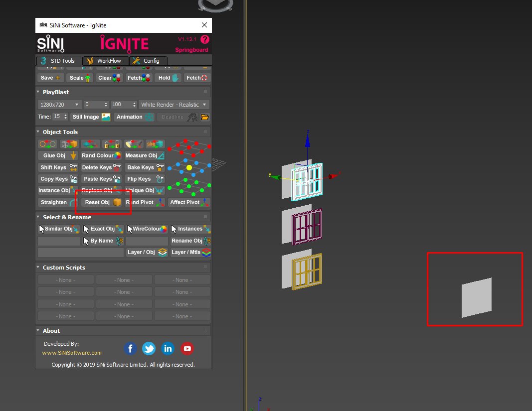Collapse the Object Tools rollout
532x411 pixels.
pyautogui.click(x=38, y=132)
